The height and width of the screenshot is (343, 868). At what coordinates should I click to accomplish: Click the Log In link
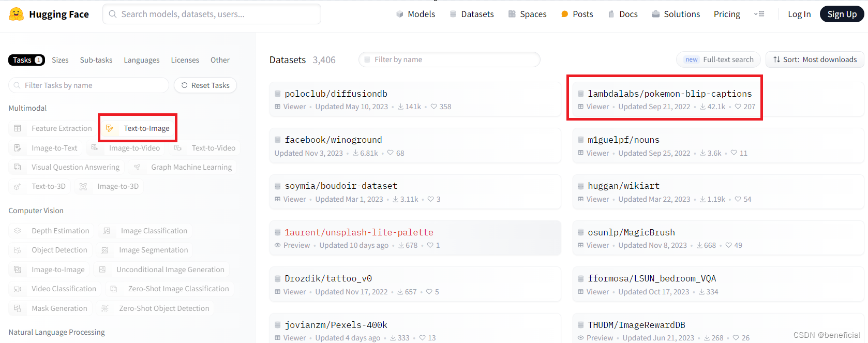[x=799, y=14]
